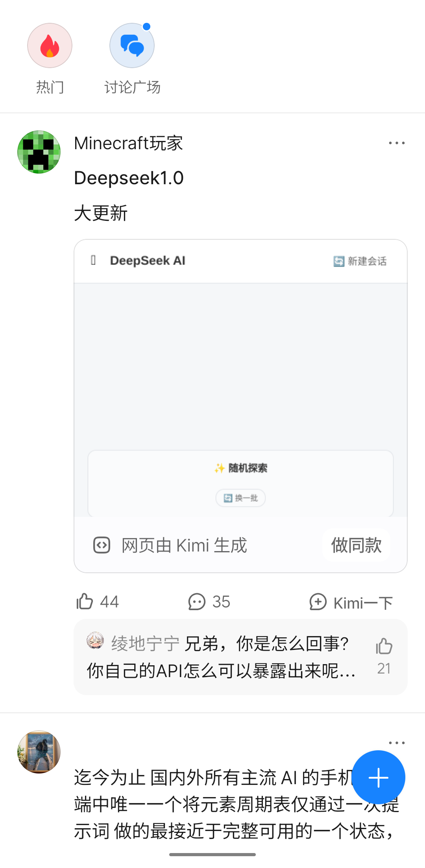Open the comments bubble showing 35
The image size is (425, 868).
pos(197,601)
